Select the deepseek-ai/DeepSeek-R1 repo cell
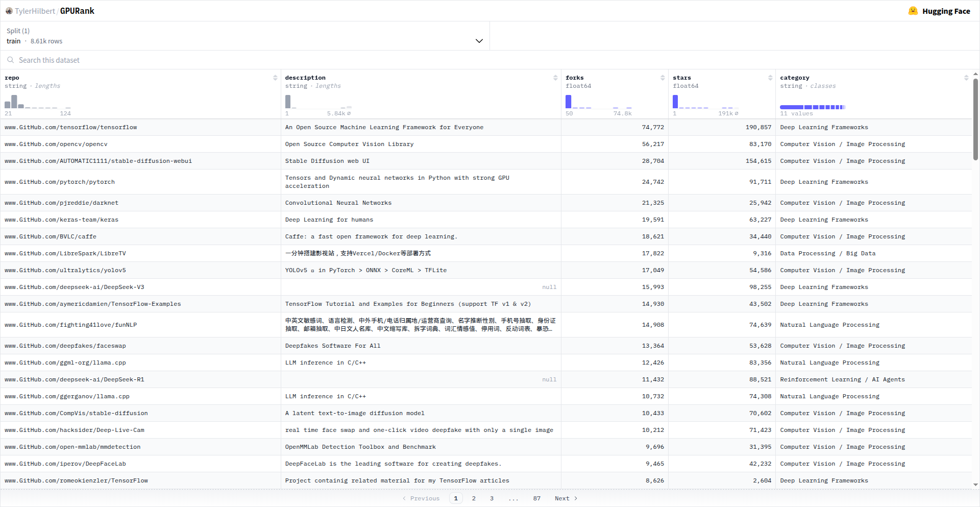Viewport: 980px width, 507px height. [140, 379]
